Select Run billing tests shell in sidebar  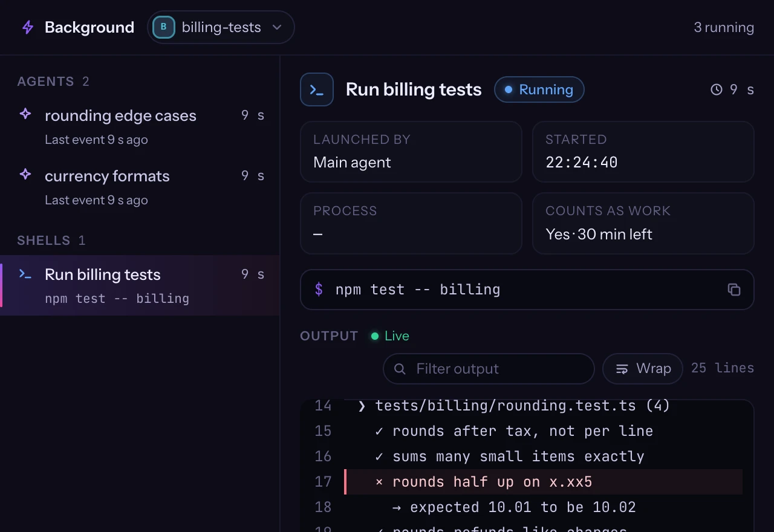coord(140,285)
